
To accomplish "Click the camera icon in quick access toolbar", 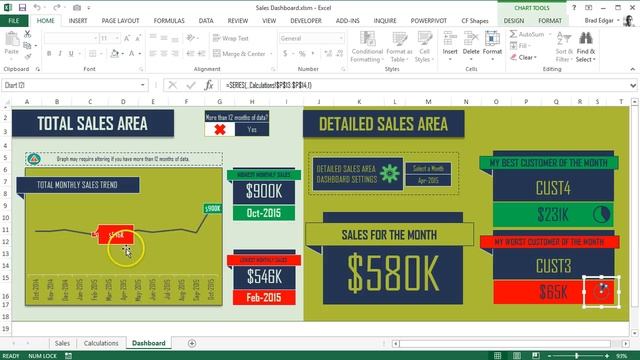I will tap(77, 7).
